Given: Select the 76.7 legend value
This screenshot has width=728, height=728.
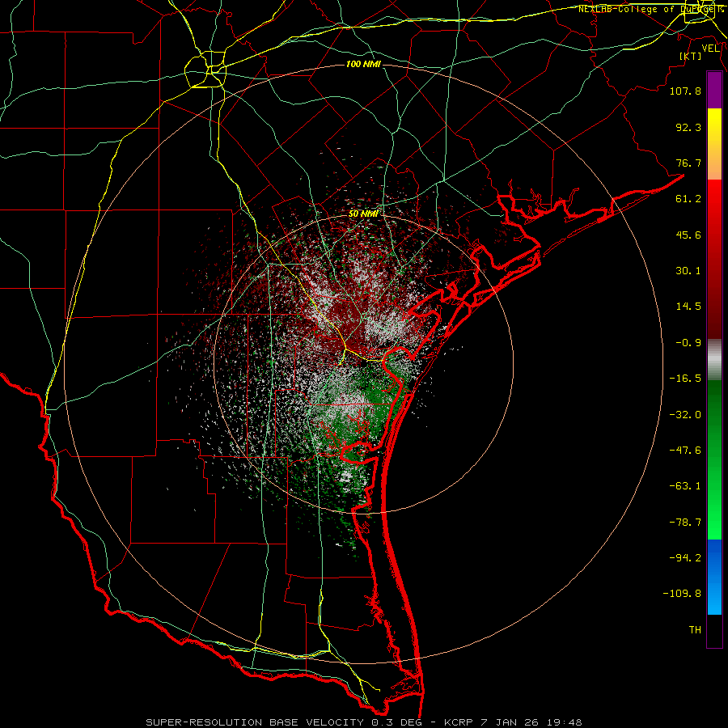Looking at the screenshot, I should (x=688, y=163).
